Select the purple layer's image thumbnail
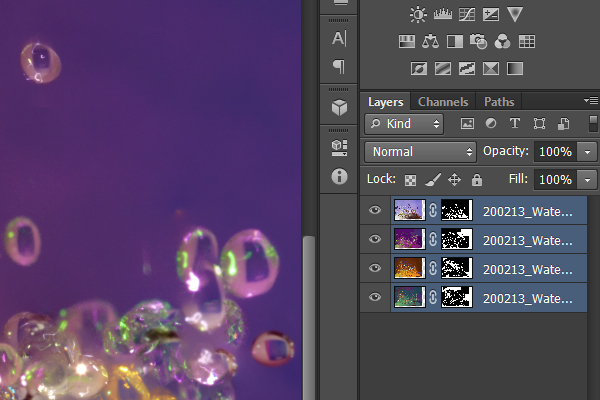Image resolution: width=600 pixels, height=400 pixels. point(410,239)
